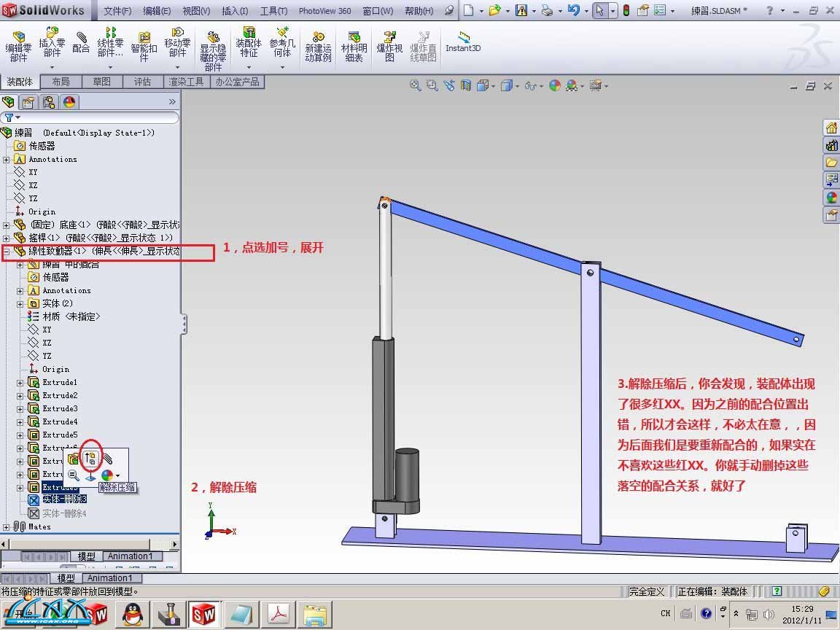Switch to the 评估 tab

(143, 82)
